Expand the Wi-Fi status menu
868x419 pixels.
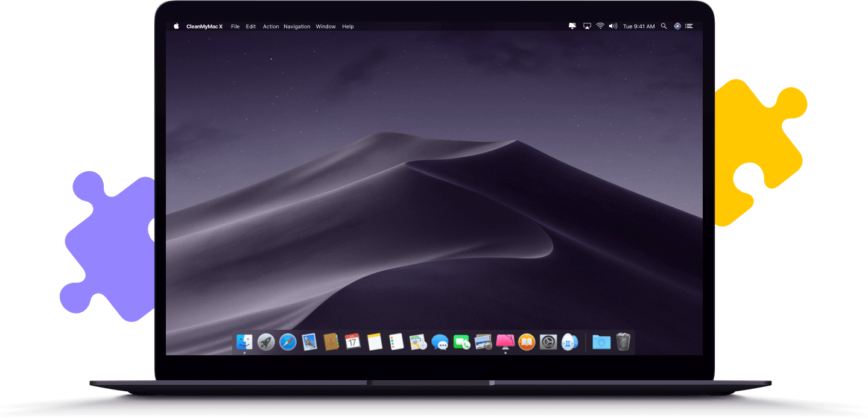(x=600, y=27)
